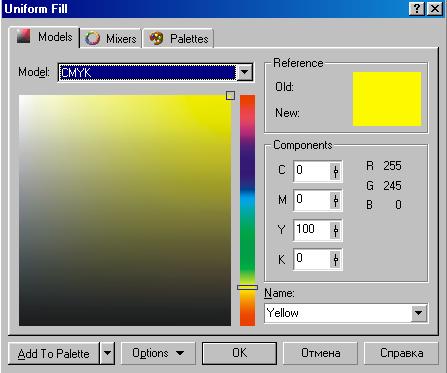Viewport: 447px width, 373px height.
Task: Click the title bar question mark help icon
Action: [417, 8]
